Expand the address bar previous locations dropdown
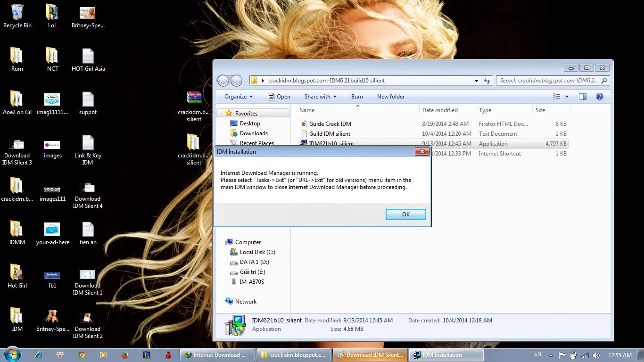The image size is (644, 362). [x=476, y=81]
